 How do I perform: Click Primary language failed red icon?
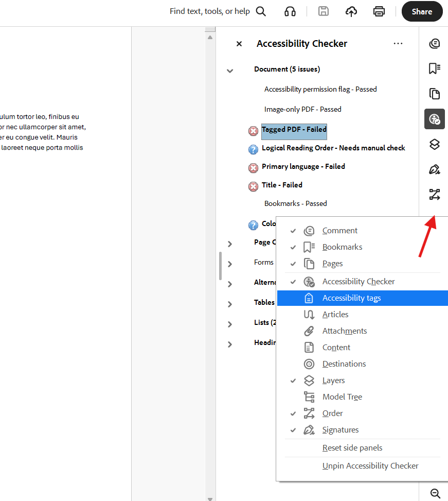253,168
